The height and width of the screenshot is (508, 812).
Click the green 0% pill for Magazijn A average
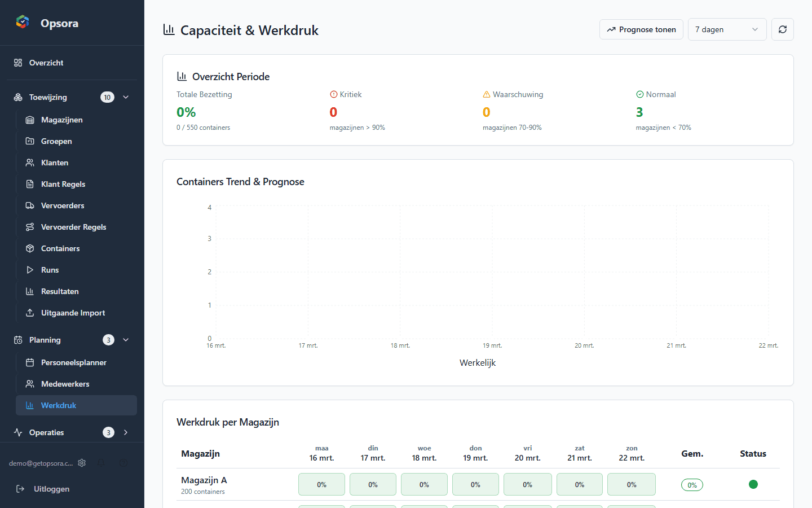pos(692,484)
